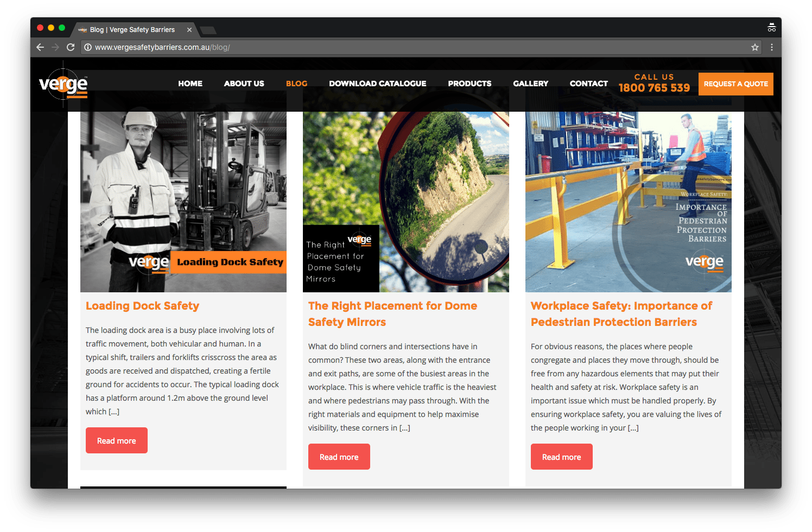
Task: Read more about Loading Dock Safety
Action: [x=117, y=440]
